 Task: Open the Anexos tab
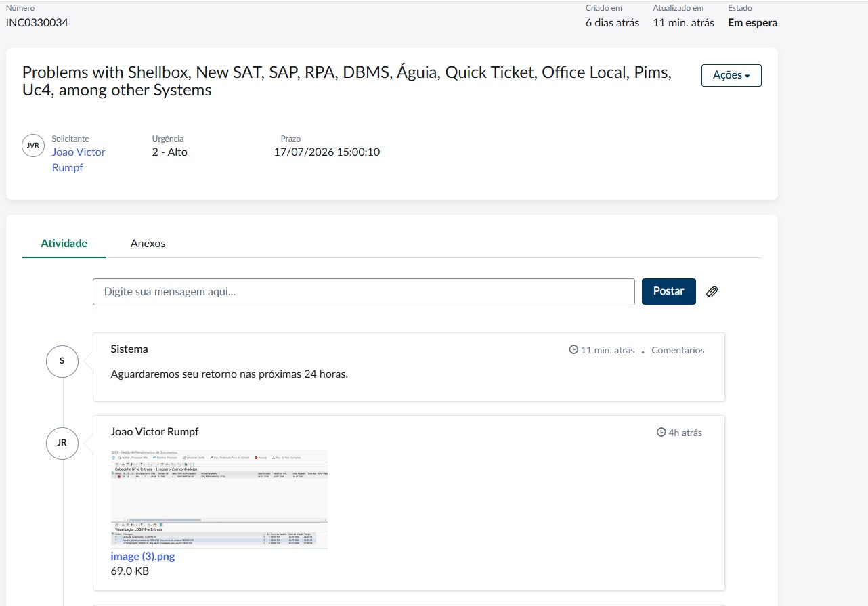point(148,244)
